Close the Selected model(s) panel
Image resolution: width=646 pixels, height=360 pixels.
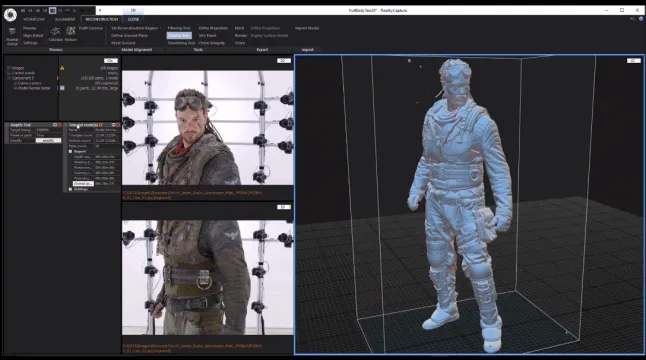[x=118, y=125]
